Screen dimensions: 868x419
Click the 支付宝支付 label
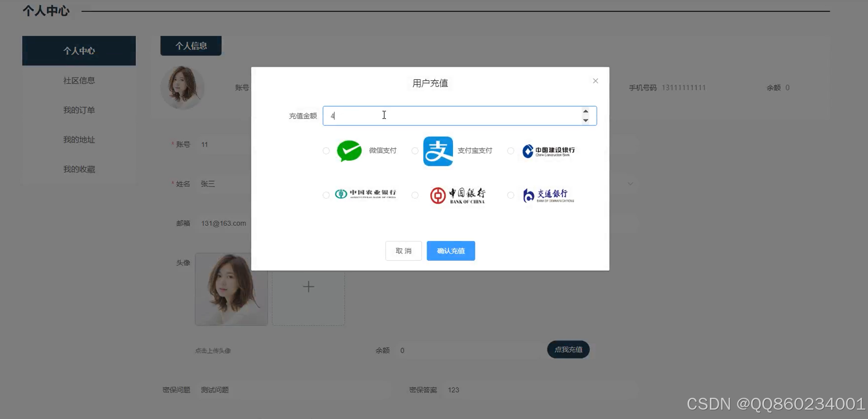coord(475,150)
